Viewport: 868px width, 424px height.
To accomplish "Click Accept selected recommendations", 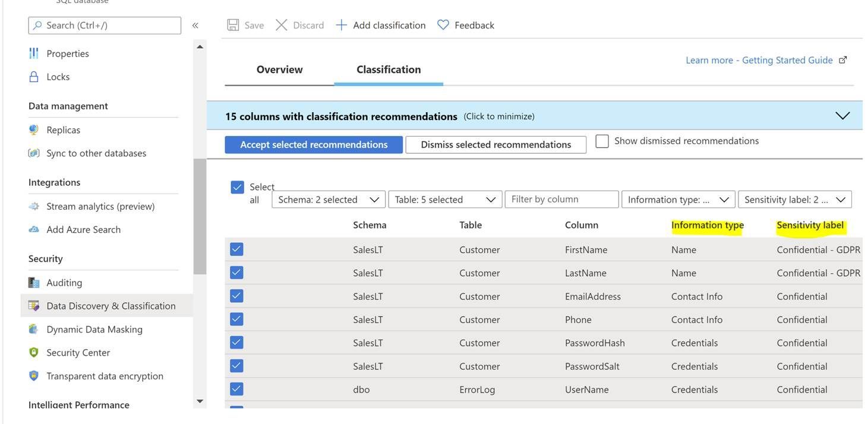I will 313,144.
